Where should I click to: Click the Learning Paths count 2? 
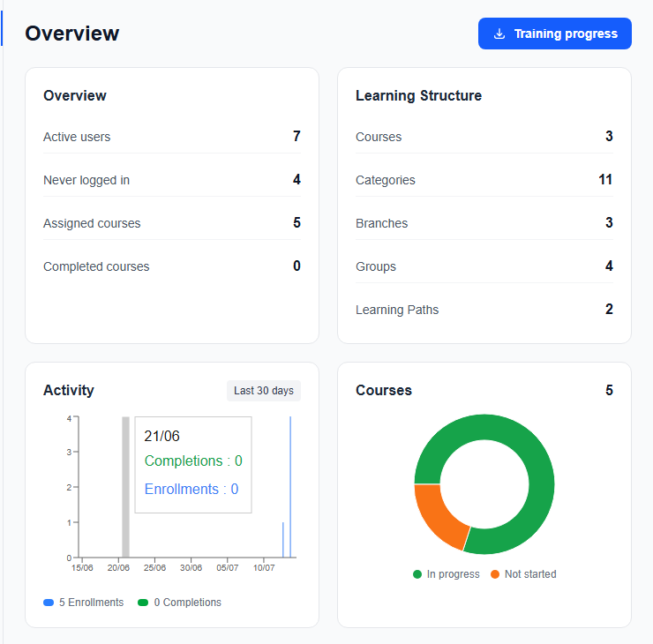coord(609,310)
